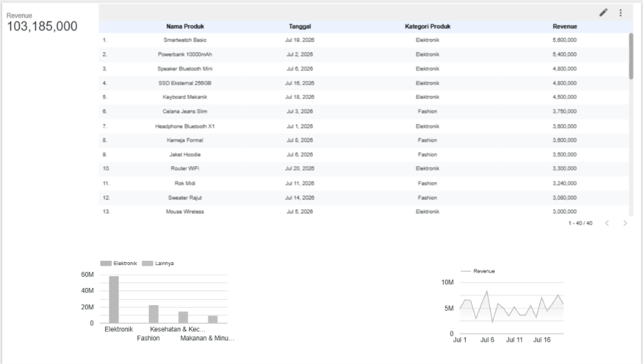
Task: Click the Jul 14, 2026 date cell
Action: (300, 198)
